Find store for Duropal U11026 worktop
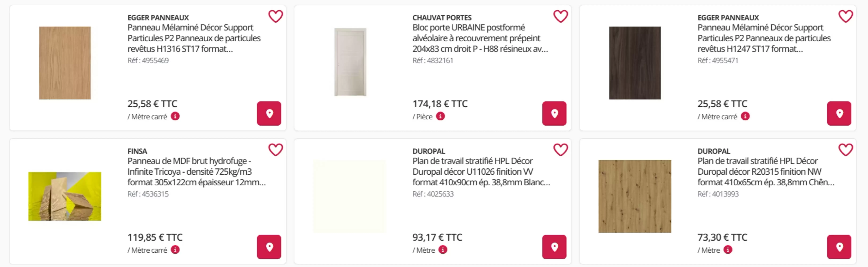Screen dimensions: 868x267 554,247
